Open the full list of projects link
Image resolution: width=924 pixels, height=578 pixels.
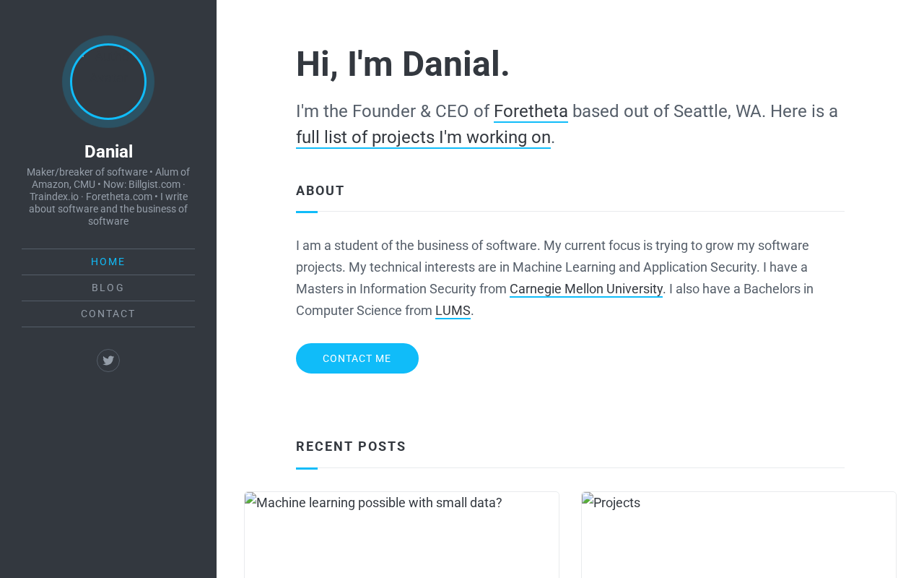tap(423, 137)
